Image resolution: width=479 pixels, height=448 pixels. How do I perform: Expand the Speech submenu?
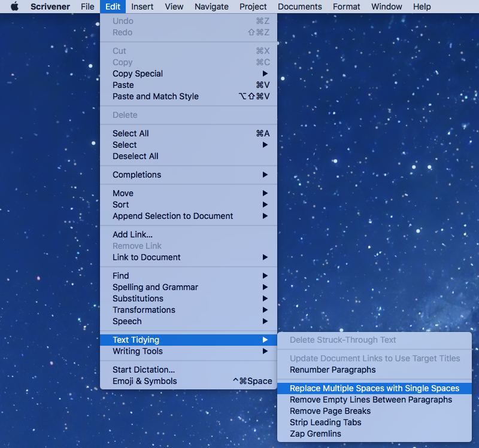pos(189,321)
